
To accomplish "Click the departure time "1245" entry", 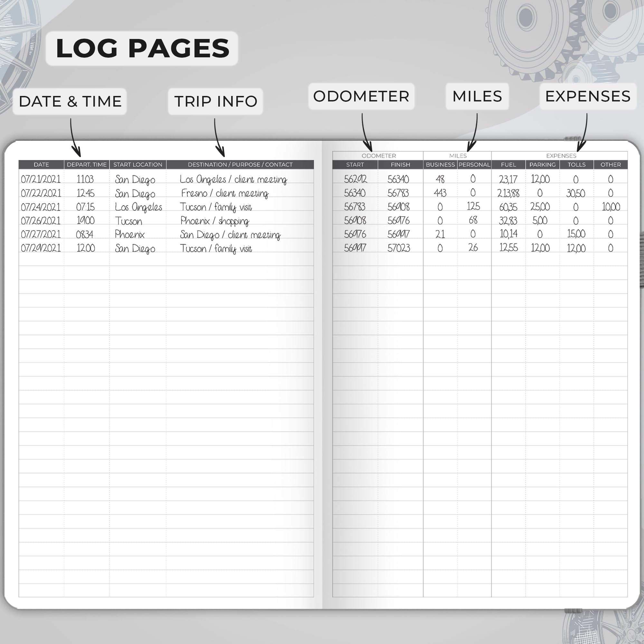I will pyautogui.click(x=86, y=193).
